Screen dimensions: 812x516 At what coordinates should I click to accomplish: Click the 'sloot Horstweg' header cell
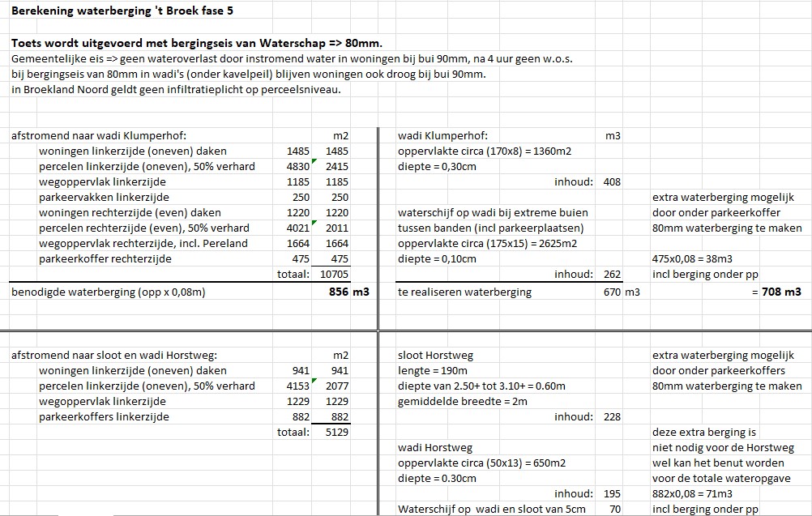click(435, 356)
